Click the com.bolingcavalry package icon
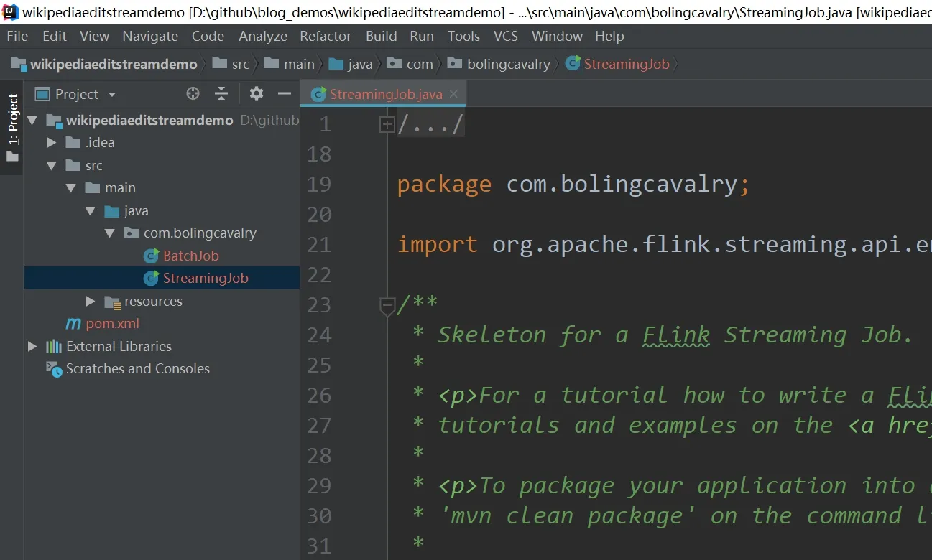The image size is (932, 560). click(132, 233)
